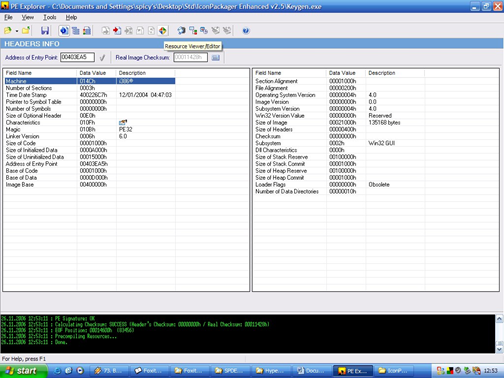Select the Number of Data Directories row
Screen dimensions: 504x378
click(339, 191)
